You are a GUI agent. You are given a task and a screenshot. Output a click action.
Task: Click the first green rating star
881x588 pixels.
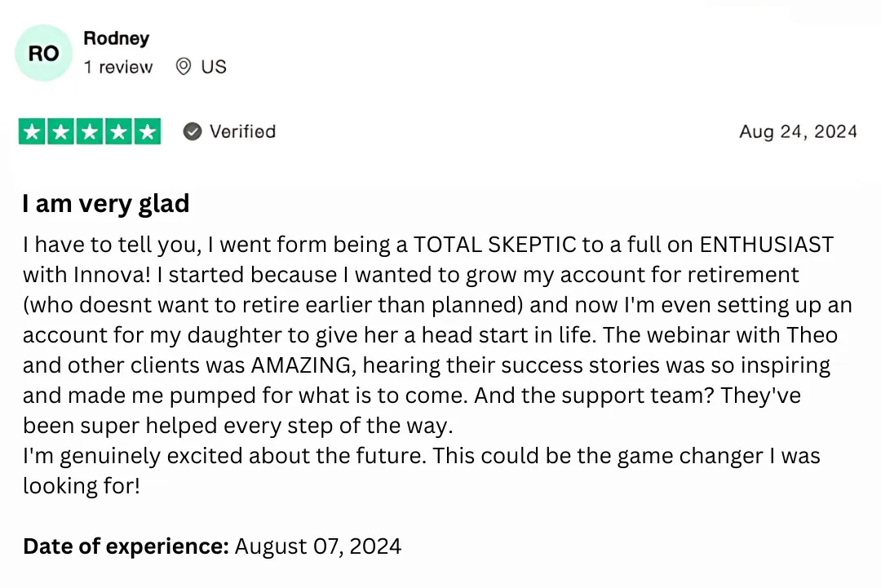(33, 132)
